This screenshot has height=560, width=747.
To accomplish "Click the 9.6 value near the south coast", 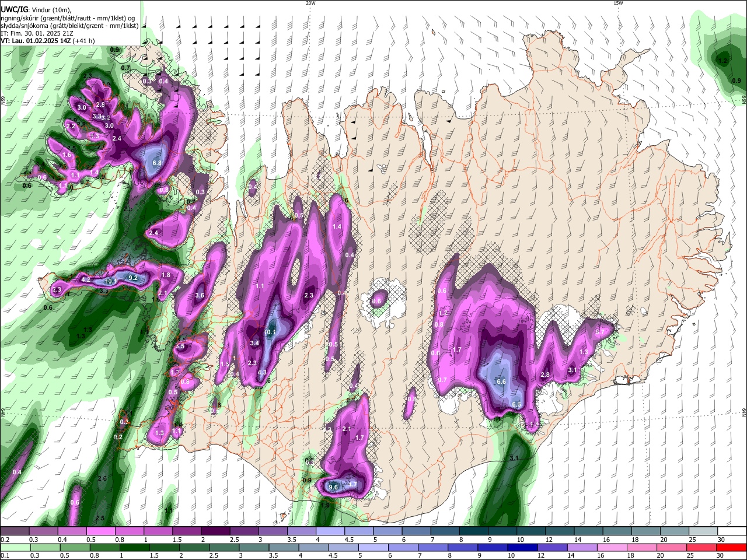I will point(334,487).
